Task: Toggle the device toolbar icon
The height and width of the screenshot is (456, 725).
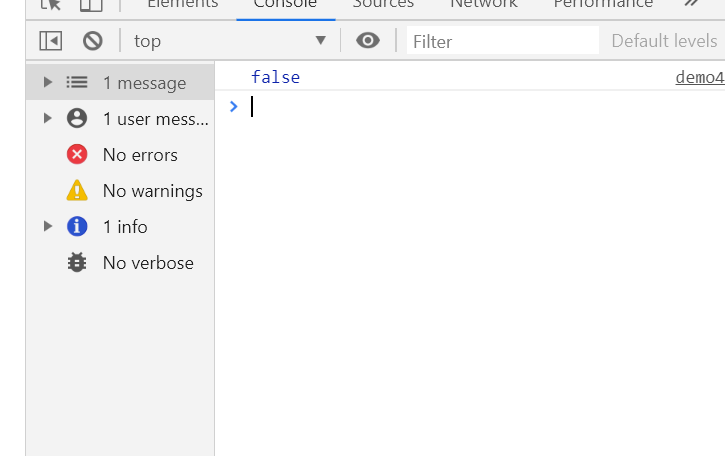Action: 91,5
